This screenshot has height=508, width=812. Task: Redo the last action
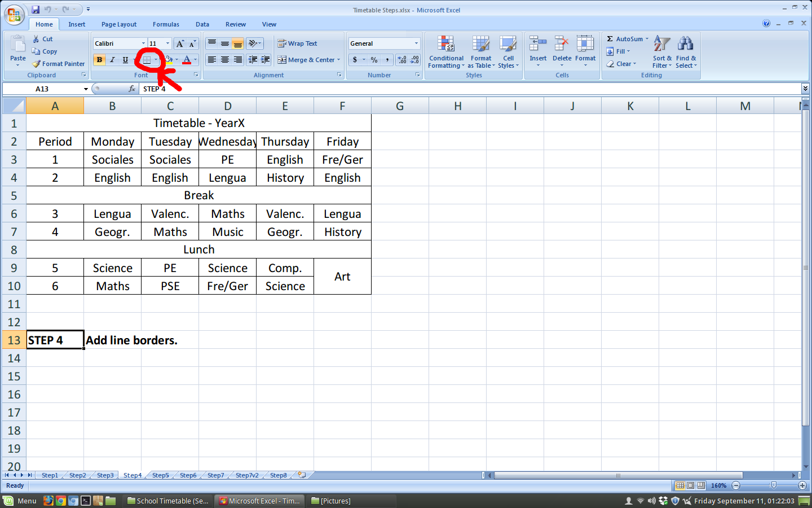66,10
